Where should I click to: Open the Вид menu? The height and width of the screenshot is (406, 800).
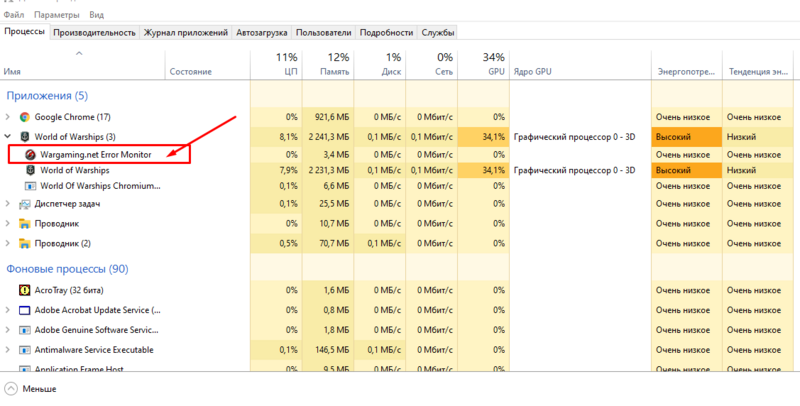pyautogui.click(x=96, y=15)
